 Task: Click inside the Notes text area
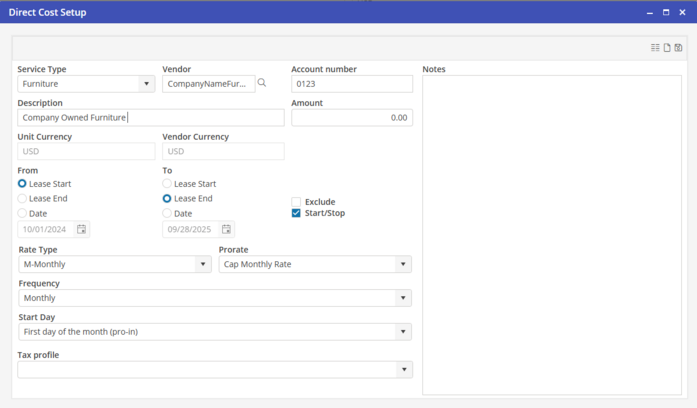[x=551, y=235]
